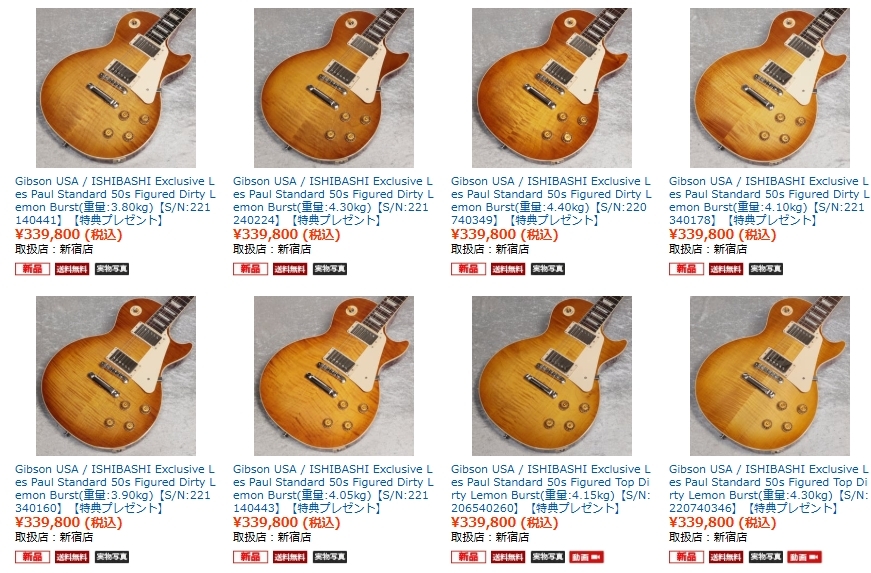Image resolution: width=871 pixels, height=573 pixels.
Task: Open the Figured Top listing link for S/N 220740346
Action: [x=769, y=489]
